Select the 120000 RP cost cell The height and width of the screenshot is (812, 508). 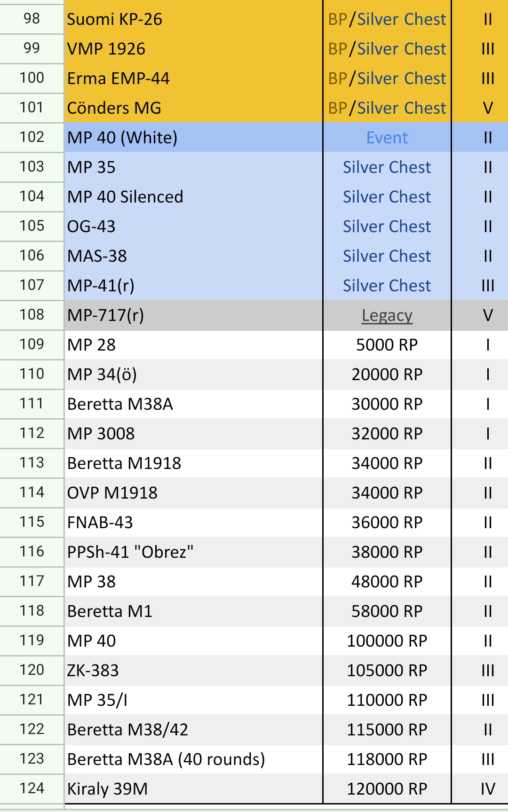tap(387, 789)
